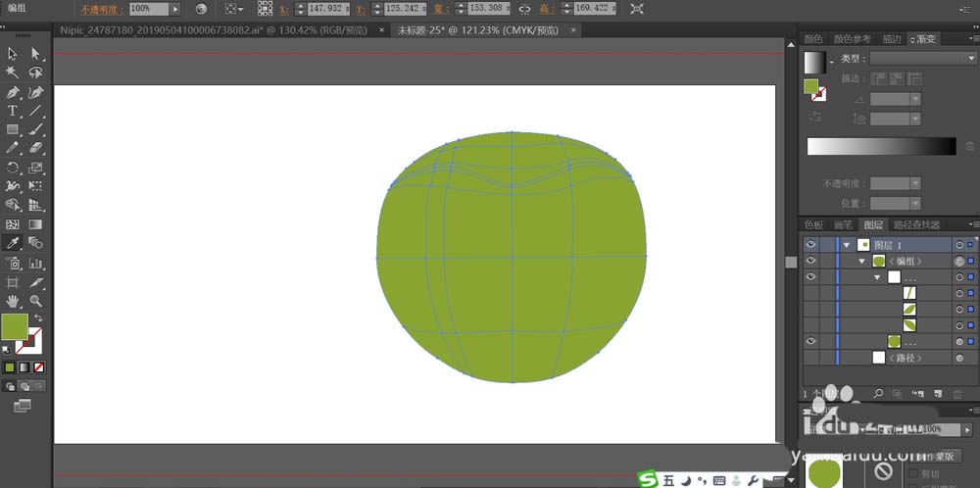
Task: Select the Selection tool (black arrow)
Action: click(x=13, y=54)
